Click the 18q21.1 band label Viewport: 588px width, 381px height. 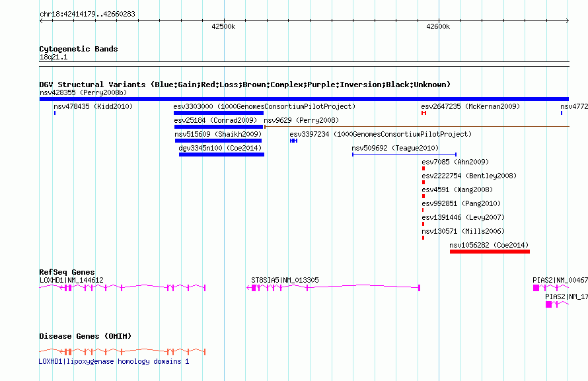[x=54, y=57]
